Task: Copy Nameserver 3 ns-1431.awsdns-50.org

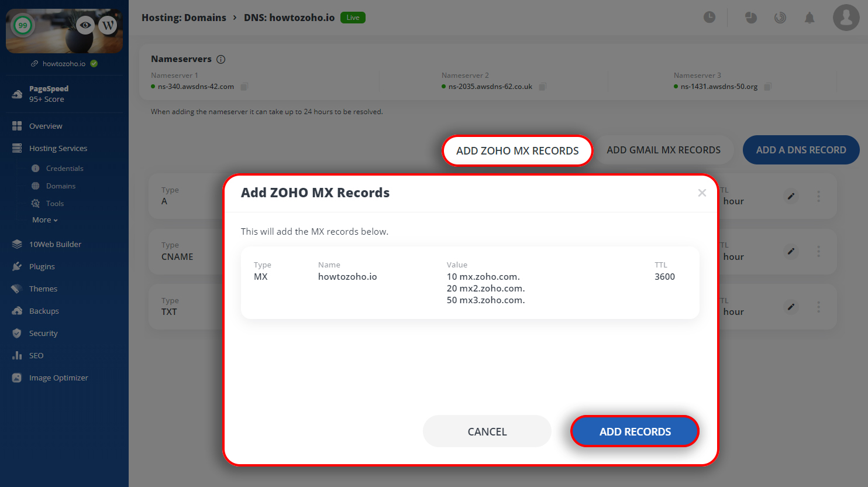Action: click(768, 87)
